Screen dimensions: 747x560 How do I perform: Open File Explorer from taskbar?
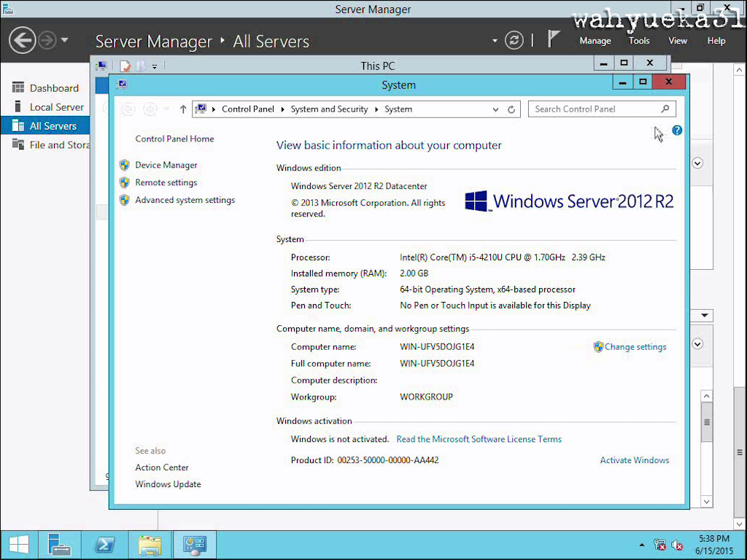pyautogui.click(x=150, y=545)
